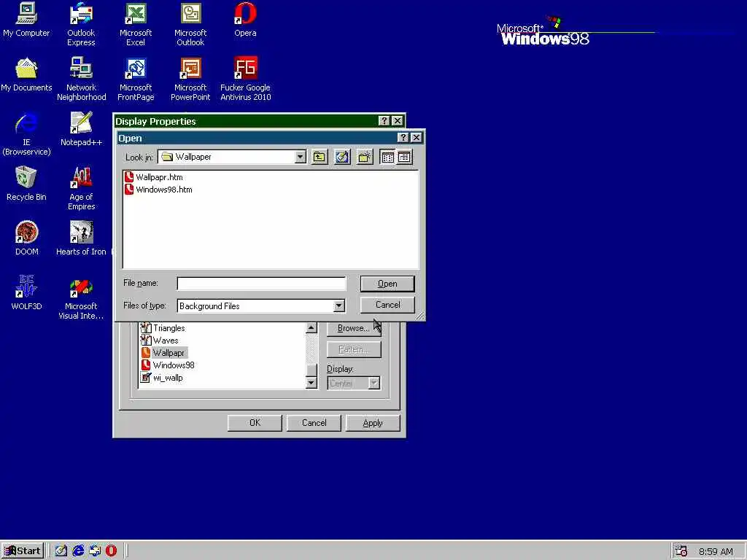The height and width of the screenshot is (560, 747).
Task: Click Open button in Open dialog
Action: click(x=387, y=284)
